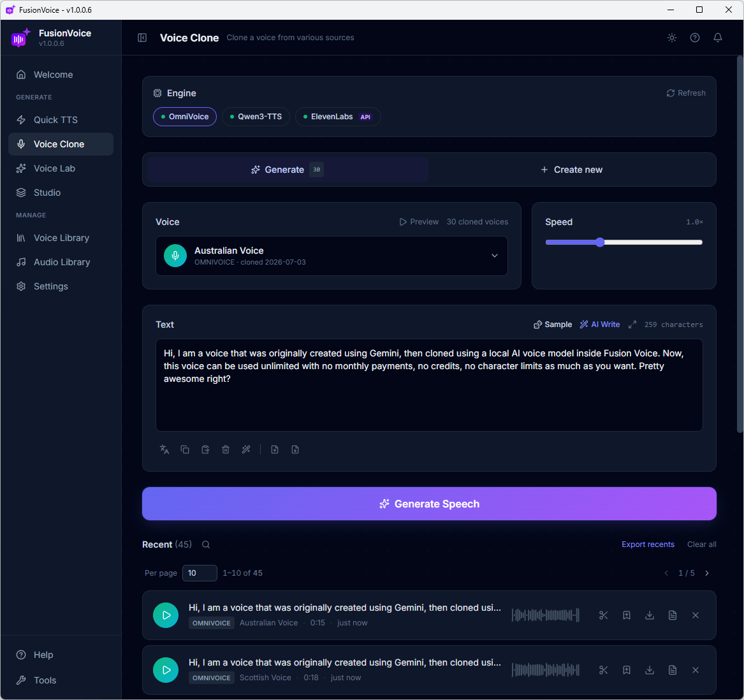Expand the text editor to fullscreen
Image resolution: width=744 pixels, height=700 pixels.
coord(632,324)
